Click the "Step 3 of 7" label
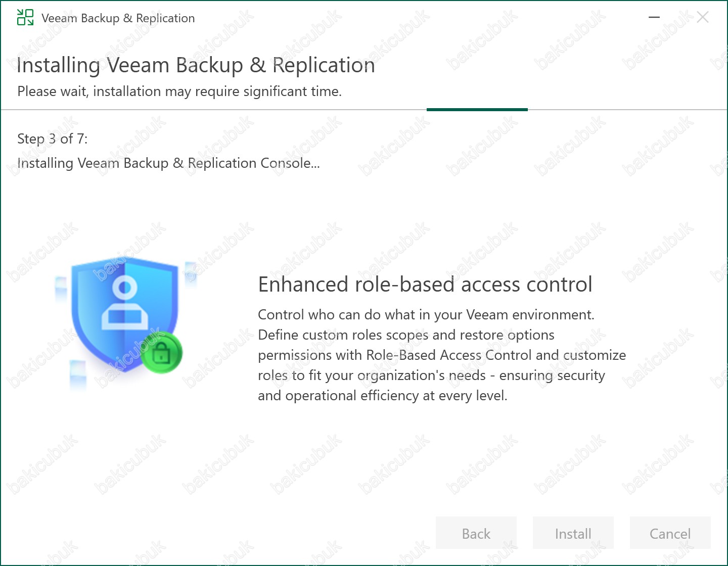 coord(53,139)
